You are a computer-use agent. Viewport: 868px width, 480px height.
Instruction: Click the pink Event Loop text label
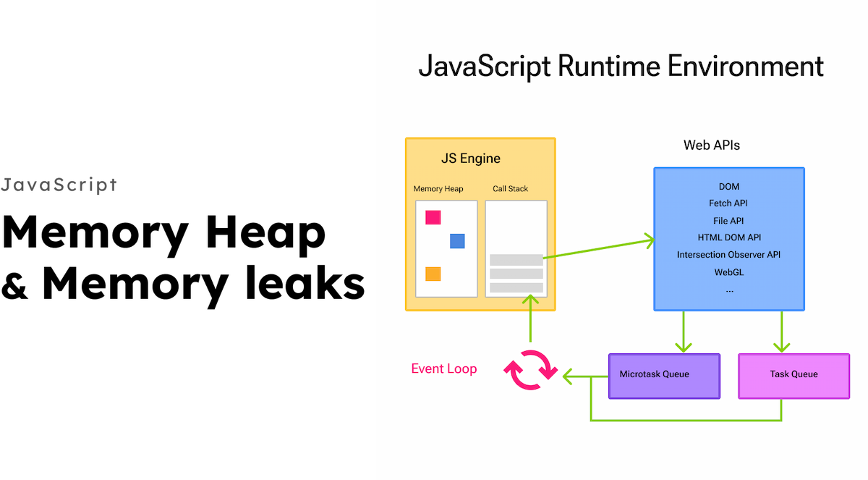pos(443,369)
